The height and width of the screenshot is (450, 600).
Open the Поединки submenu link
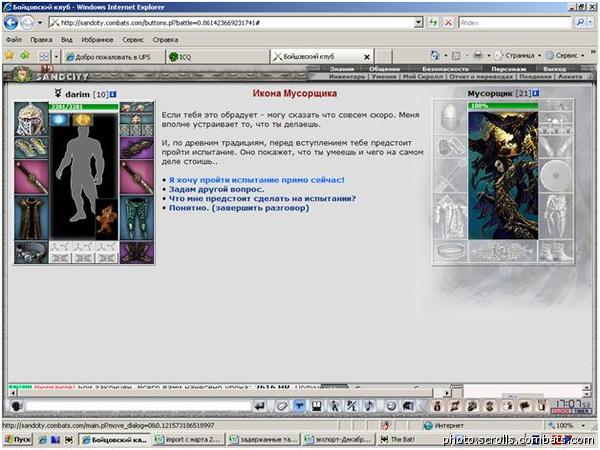[x=535, y=77]
